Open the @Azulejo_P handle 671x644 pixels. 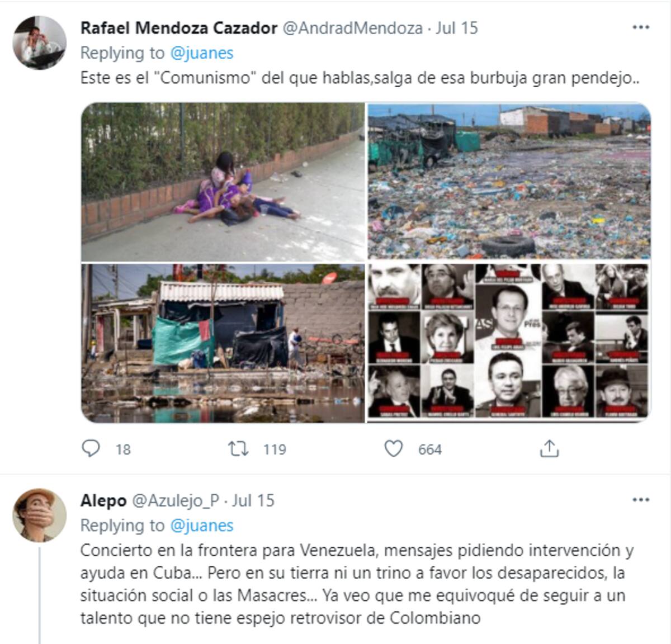click(x=176, y=500)
